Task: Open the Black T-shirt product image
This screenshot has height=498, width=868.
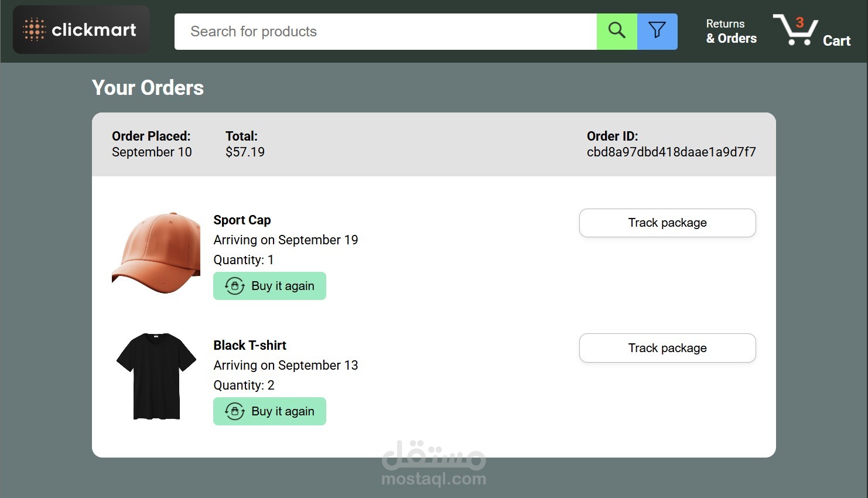Action: [x=156, y=376]
